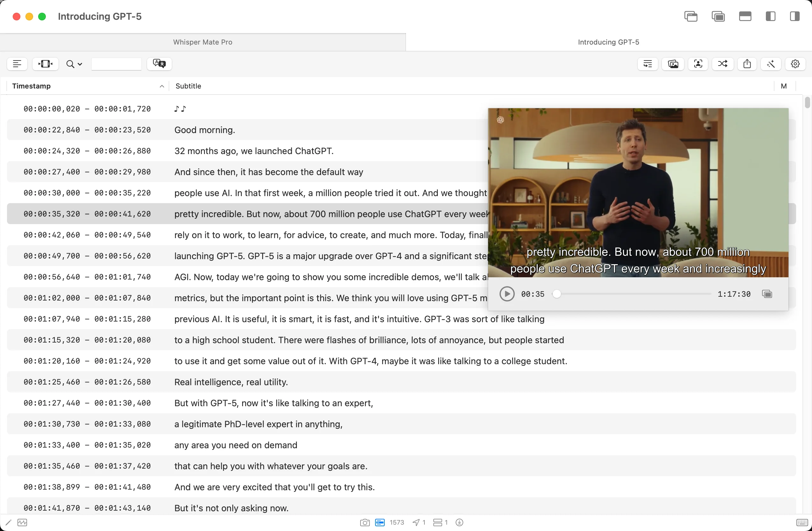Click the M column header
The width and height of the screenshot is (812, 531).
(784, 86)
